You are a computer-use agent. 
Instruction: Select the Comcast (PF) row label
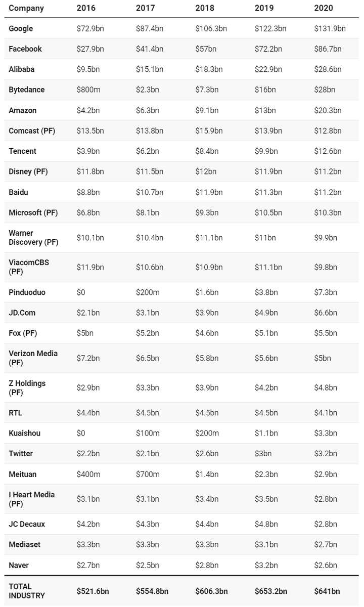(x=32, y=131)
